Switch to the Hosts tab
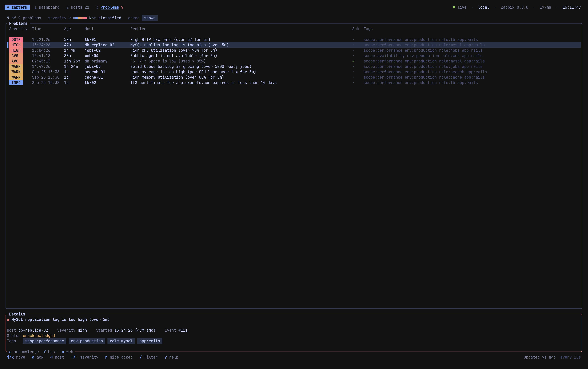Image resolution: width=588 pixels, height=369 pixels. click(x=78, y=7)
